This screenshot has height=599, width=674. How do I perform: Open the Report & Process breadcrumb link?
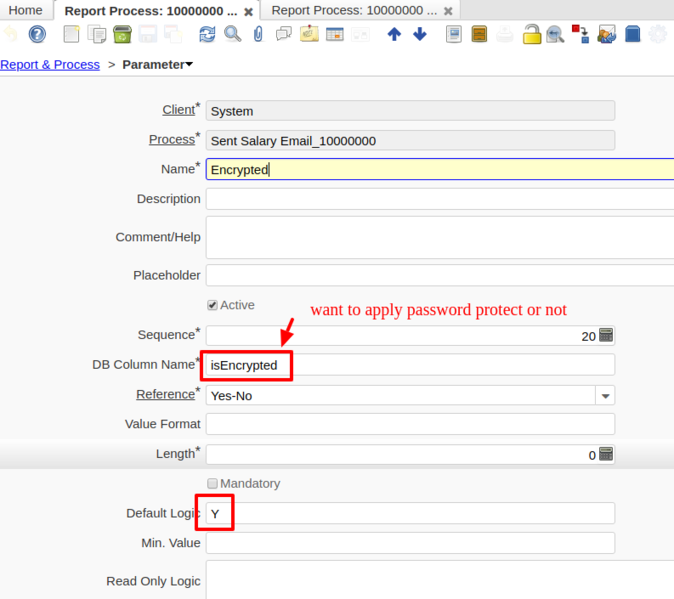pyautogui.click(x=50, y=65)
